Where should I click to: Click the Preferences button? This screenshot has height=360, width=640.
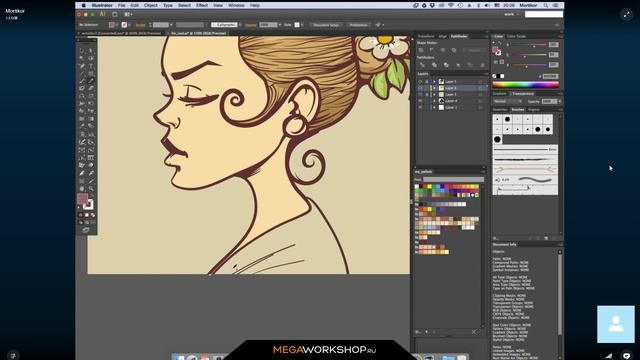point(358,25)
